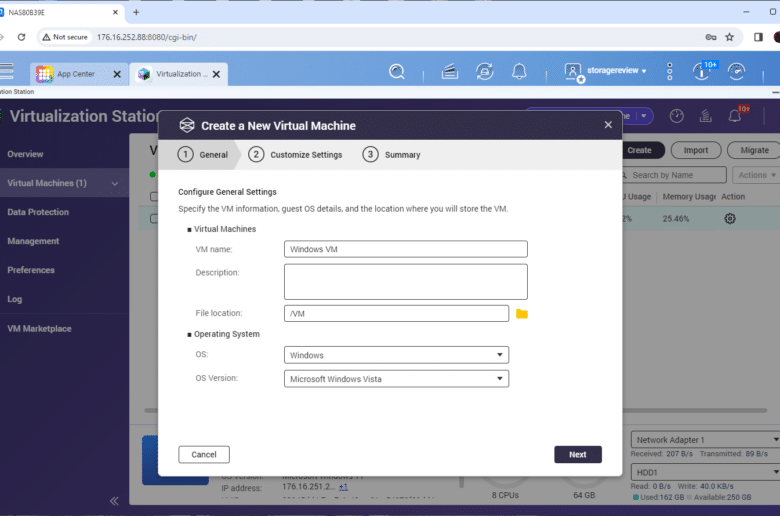The image size is (780, 516).
Task: Close the App Center tab
Action: tap(117, 74)
